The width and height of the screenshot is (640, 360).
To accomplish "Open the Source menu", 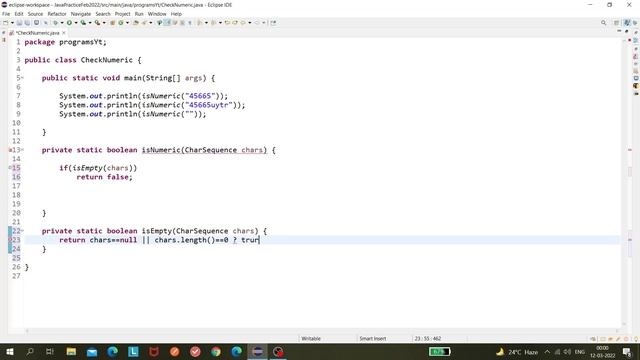I will 35,14.
